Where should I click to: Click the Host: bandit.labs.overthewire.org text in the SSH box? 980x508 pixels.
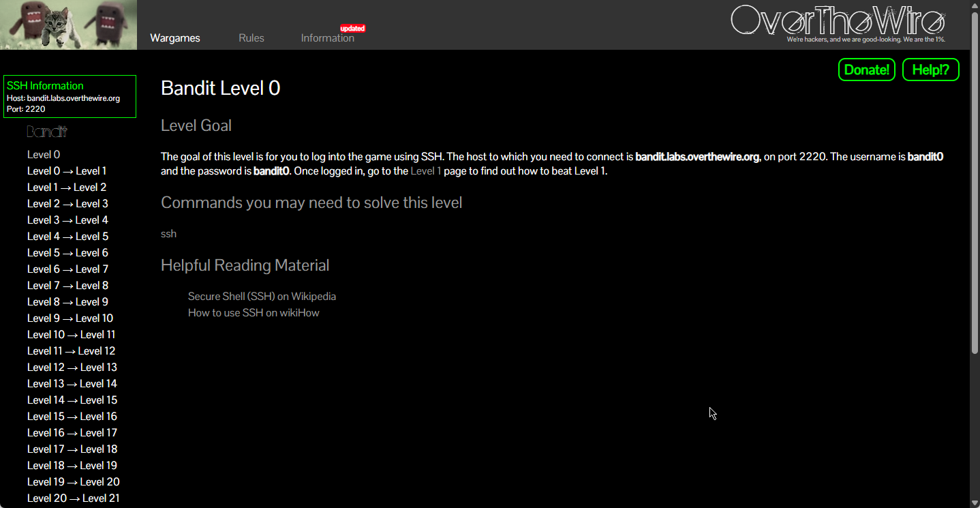tap(63, 98)
